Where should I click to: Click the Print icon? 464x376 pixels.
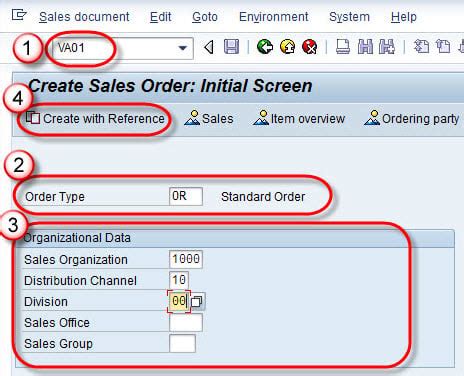(343, 47)
